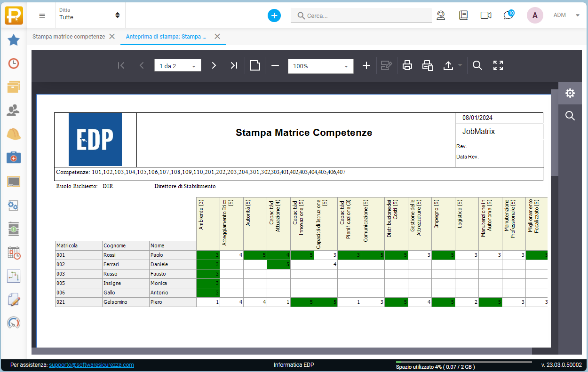Screen dimensions: 588x372
Task: Switch to Stampa matrice competenze tab
Action: 69,37
